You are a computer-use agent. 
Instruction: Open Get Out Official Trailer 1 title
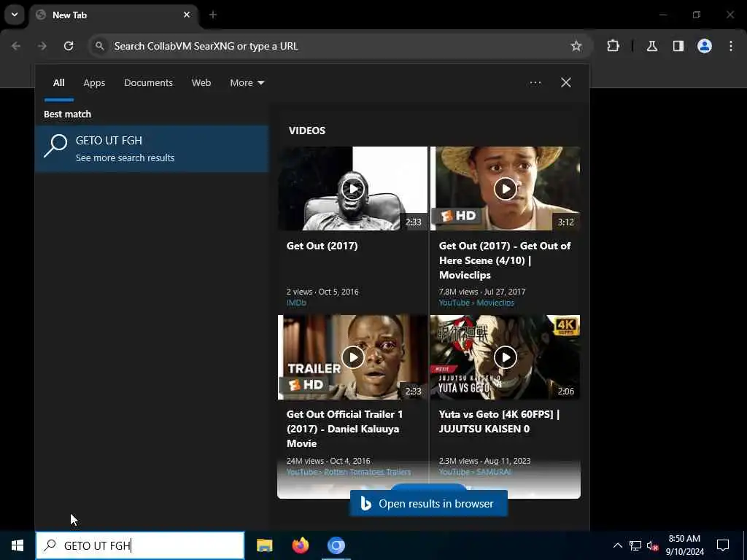click(344, 429)
